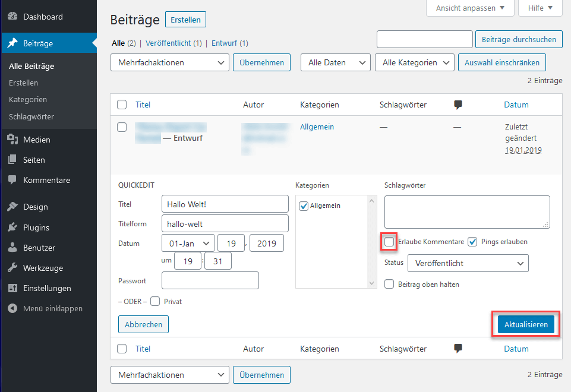The width and height of the screenshot is (571, 392).
Task: Click the Dashboard gauge icon
Action: coord(12,17)
